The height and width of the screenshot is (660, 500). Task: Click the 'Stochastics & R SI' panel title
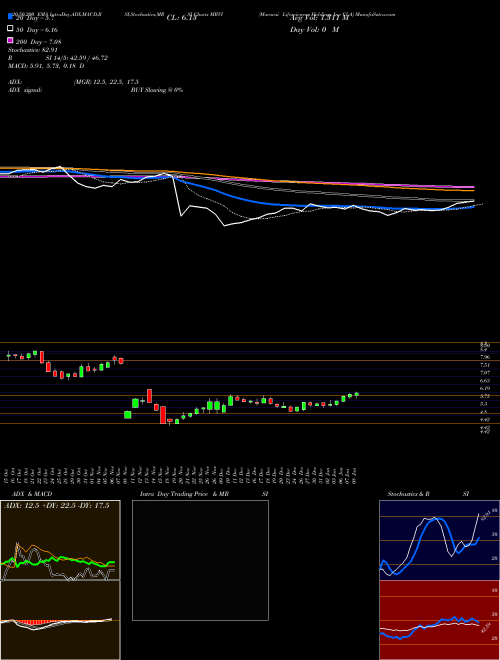[x=428, y=494]
